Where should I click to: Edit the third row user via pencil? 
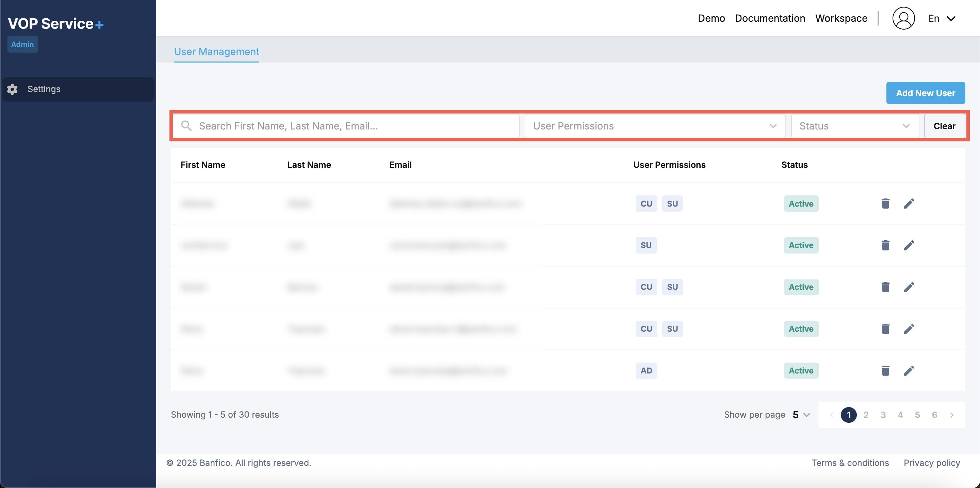click(909, 287)
